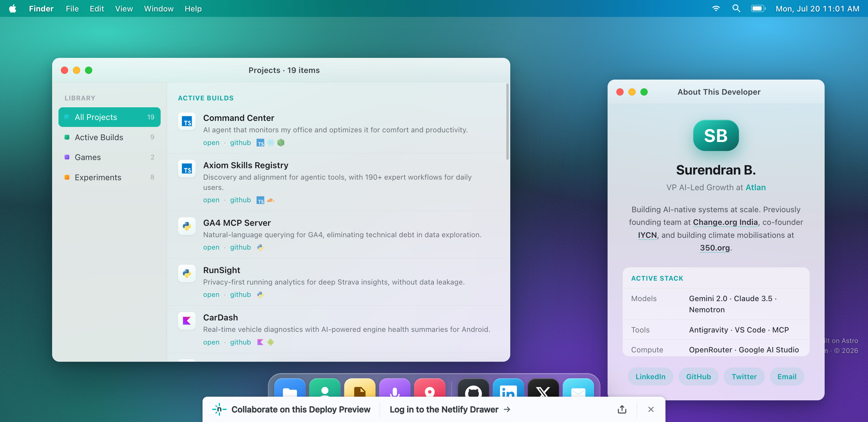Follow the Atlan link
The width and height of the screenshot is (868, 422).
756,187
